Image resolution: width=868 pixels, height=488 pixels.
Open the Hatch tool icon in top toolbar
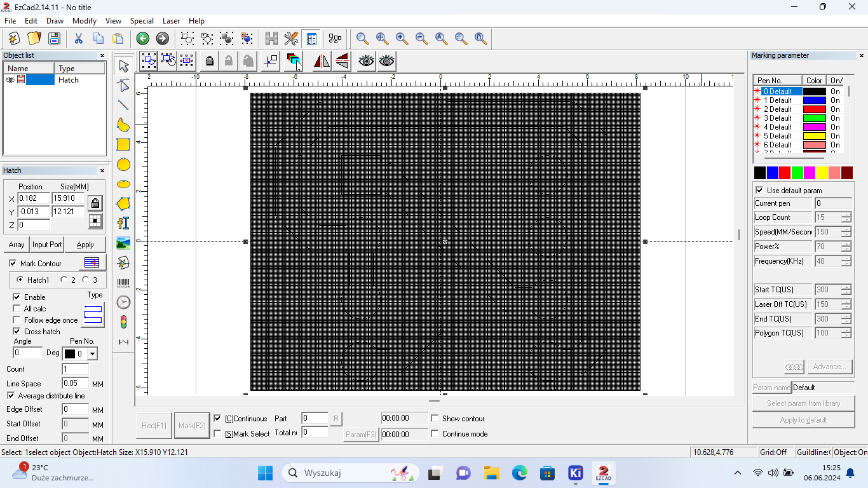pyautogui.click(x=271, y=39)
